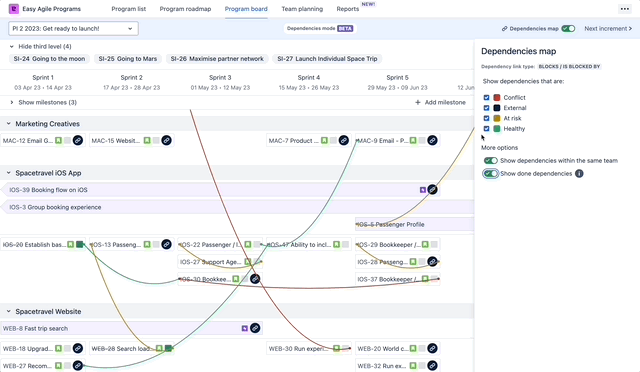Screen dimensions: 640x372
Task: Collapse the Spacetravel Website team section
Action: click(9, 312)
